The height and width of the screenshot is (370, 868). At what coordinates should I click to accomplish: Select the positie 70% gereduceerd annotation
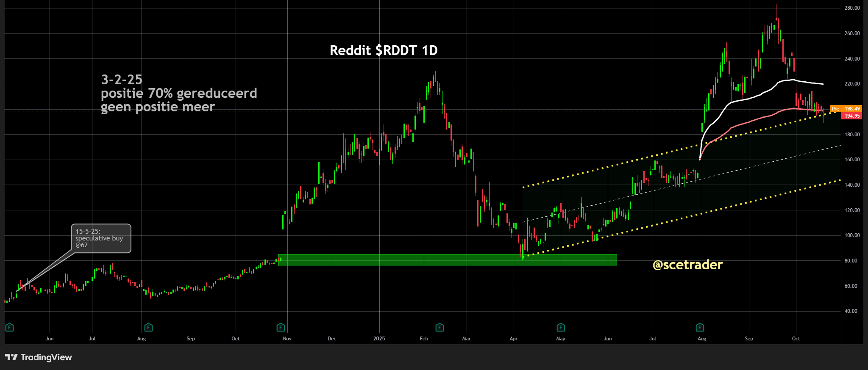pos(179,93)
